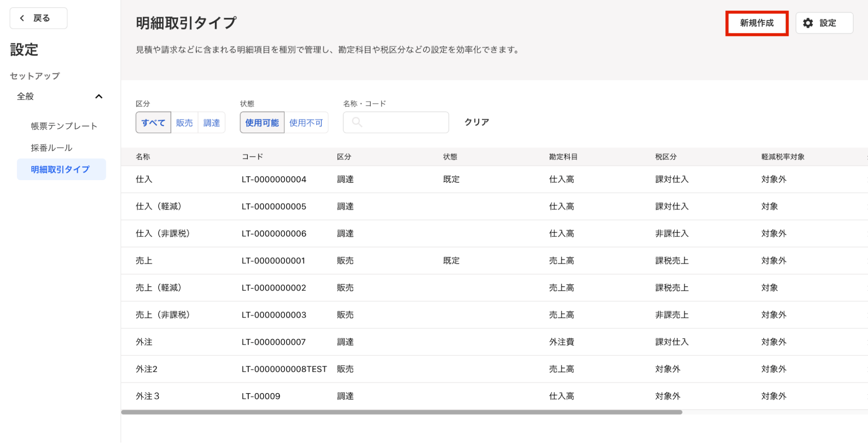Select 明細取引タイプ in the sidebar

tap(61, 169)
